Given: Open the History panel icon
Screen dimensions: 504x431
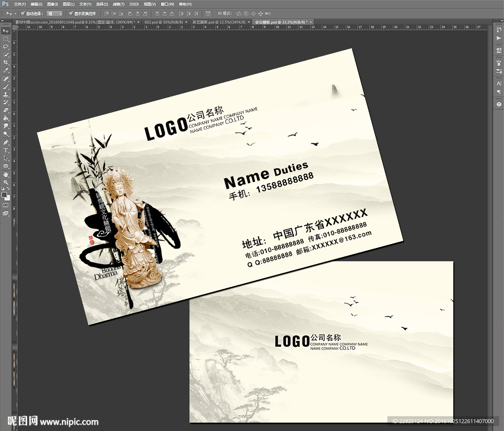Looking at the screenshot, I should point(499,30).
